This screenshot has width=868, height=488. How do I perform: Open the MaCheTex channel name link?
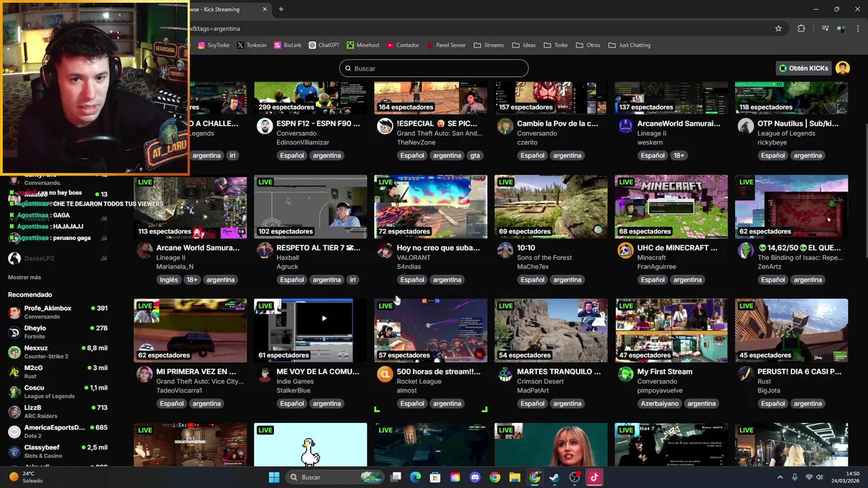pos(535,266)
